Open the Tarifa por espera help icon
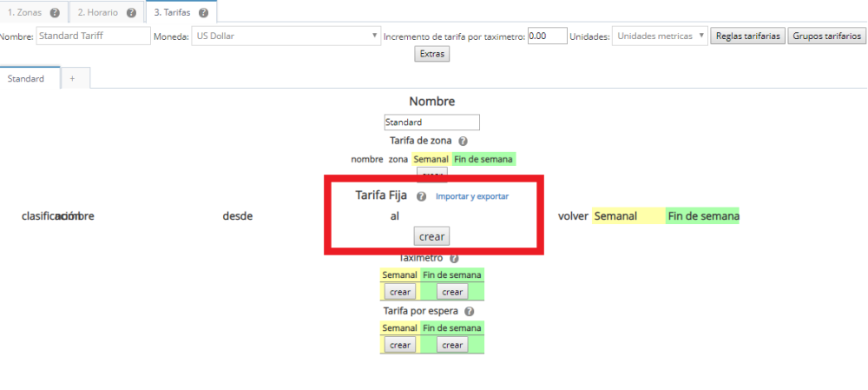Screen dimensions: 868x390 tap(470, 311)
